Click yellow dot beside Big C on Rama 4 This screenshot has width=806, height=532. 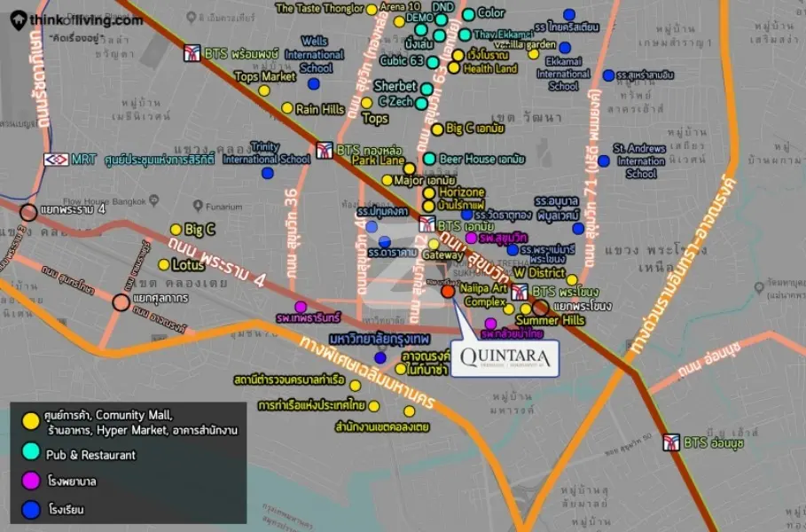point(176,230)
